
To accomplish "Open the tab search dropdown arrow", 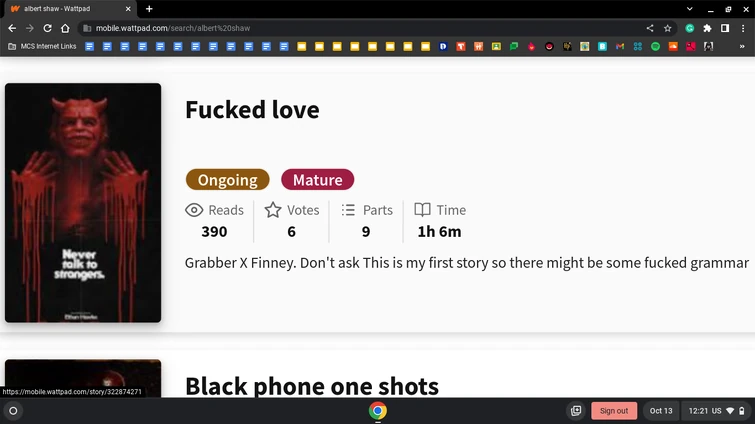I will point(690,9).
